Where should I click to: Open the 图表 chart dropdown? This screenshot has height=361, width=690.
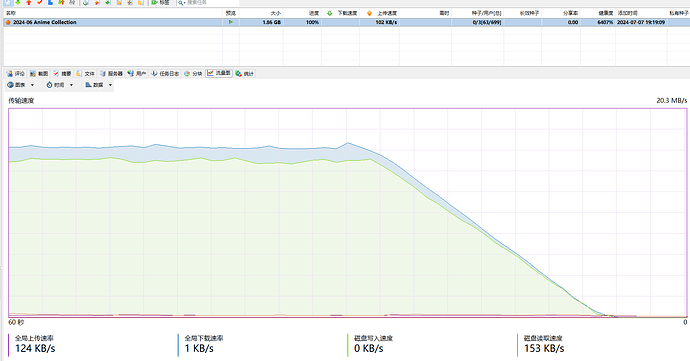tap(20, 85)
